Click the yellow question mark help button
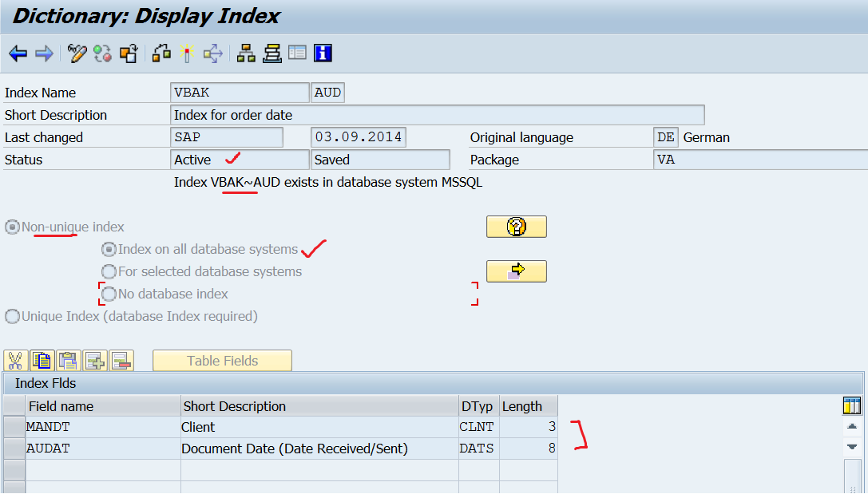 (516, 227)
